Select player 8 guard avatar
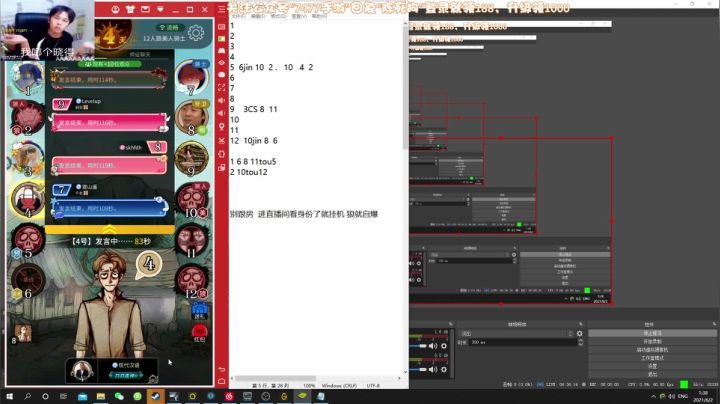 (x=191, y=118)
